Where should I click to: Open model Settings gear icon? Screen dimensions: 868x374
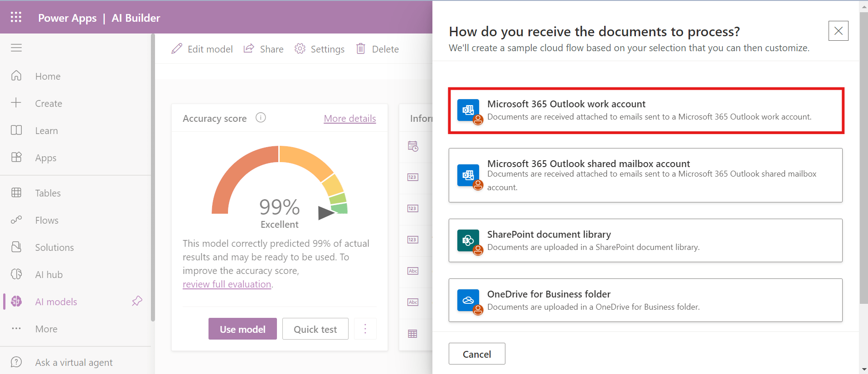tap(300, 49)
